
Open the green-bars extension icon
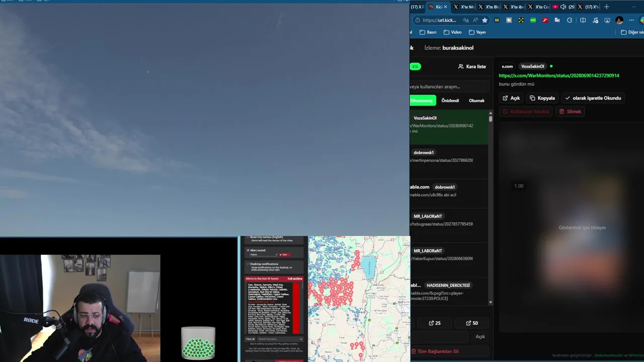coord(497,20)
